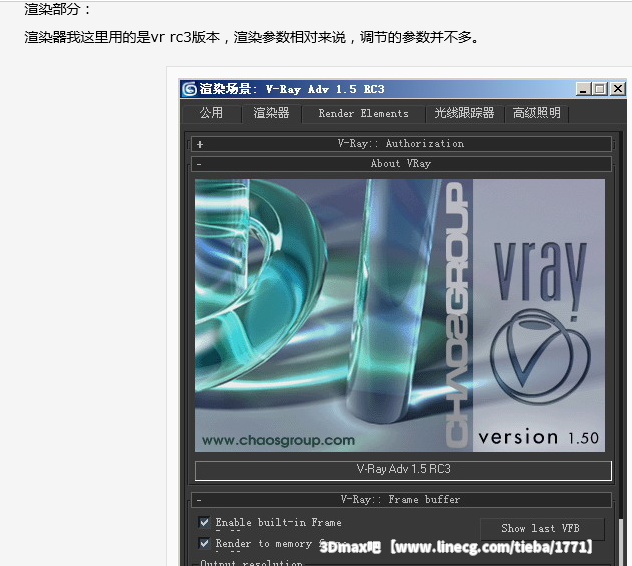The image size is (632, 566).
Task: Open the 光线跟踪器 tab
Action: [464, 113]
